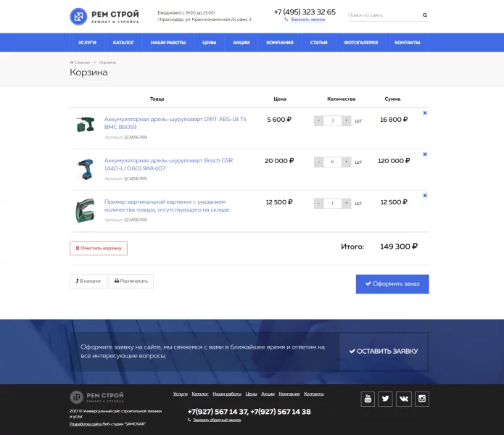This screenshot has width=504, height=435.
Task: Open the YouTube social link
Action: point(368,398)
